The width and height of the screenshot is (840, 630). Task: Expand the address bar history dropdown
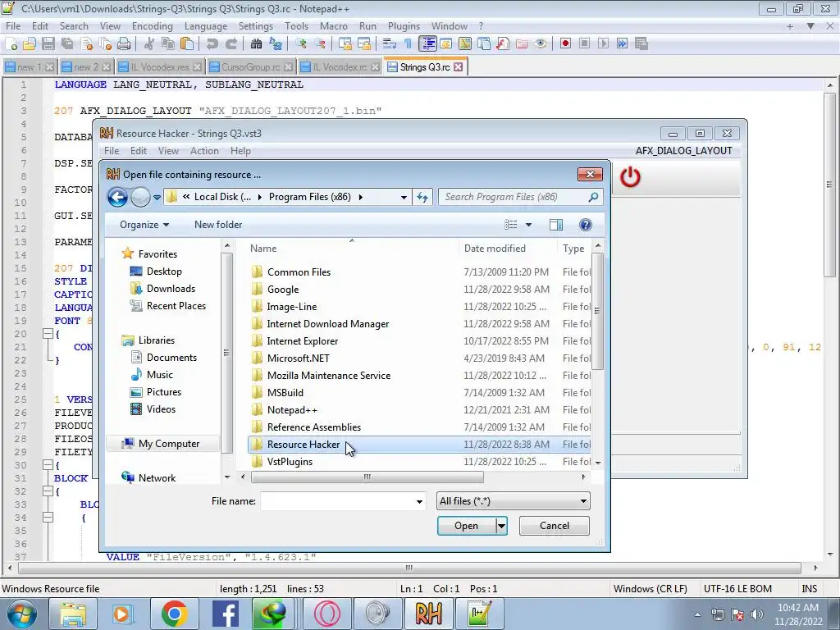point(404,197)
